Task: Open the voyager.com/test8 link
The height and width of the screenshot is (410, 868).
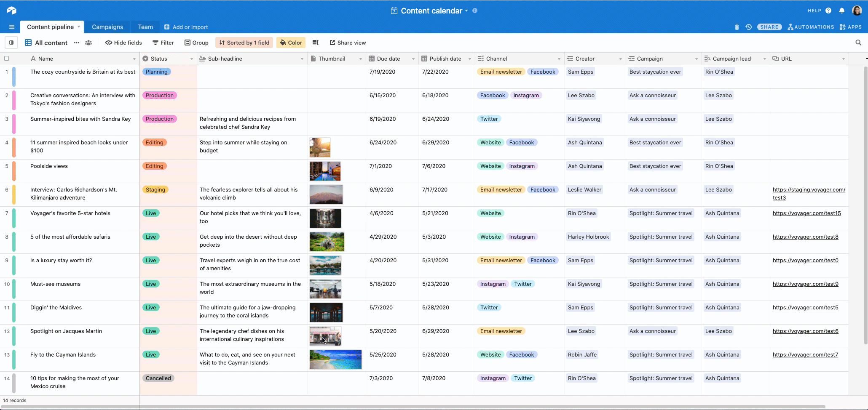Action: coord(805,237)
